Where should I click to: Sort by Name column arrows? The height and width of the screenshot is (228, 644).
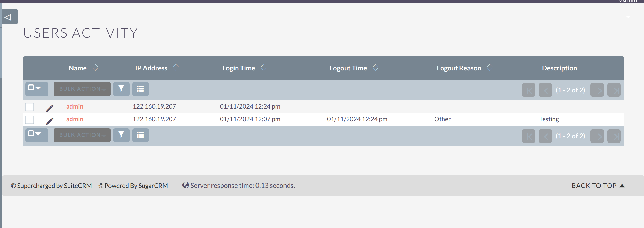(x=95, y=68)
